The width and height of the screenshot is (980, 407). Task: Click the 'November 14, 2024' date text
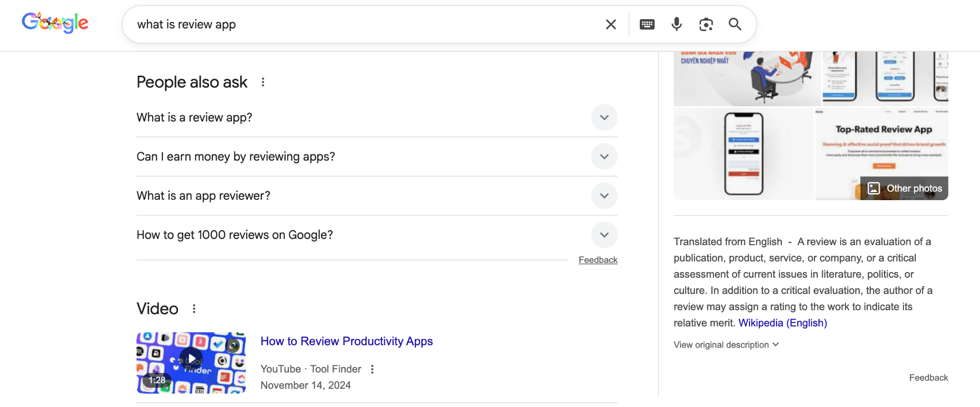(305, 385)
